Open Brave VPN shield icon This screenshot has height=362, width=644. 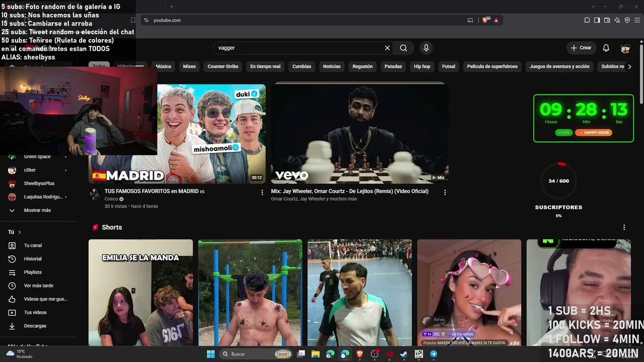(x=627, y=20)
